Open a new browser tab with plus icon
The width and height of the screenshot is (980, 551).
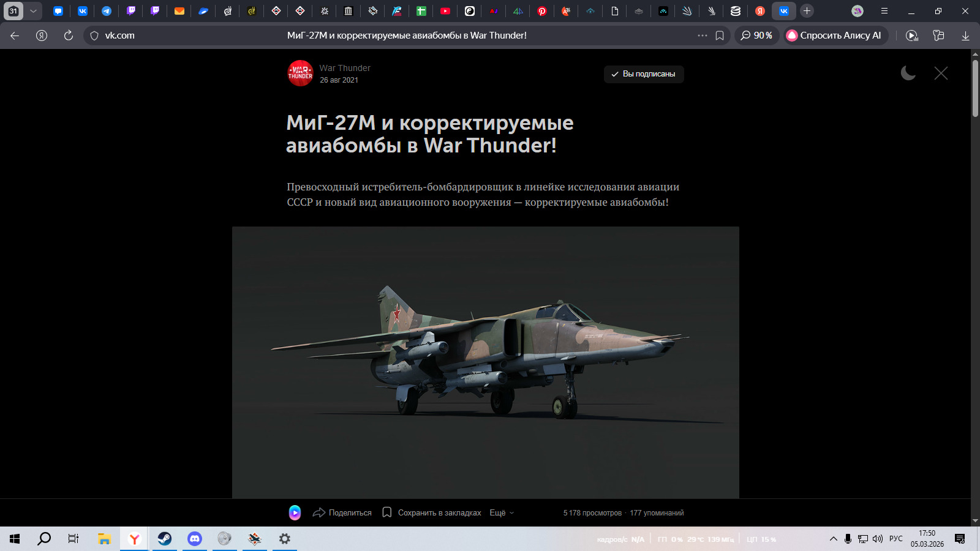point(807,11)
